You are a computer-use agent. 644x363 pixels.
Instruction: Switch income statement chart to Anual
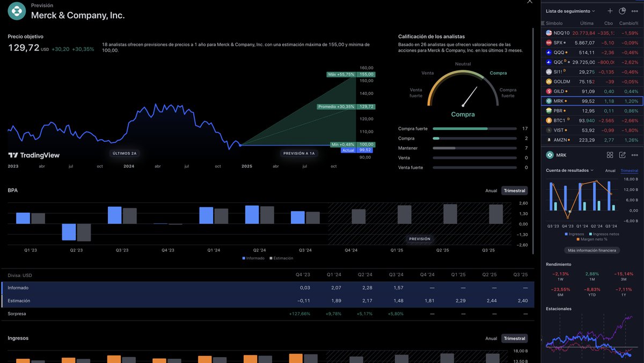point(610,171)
